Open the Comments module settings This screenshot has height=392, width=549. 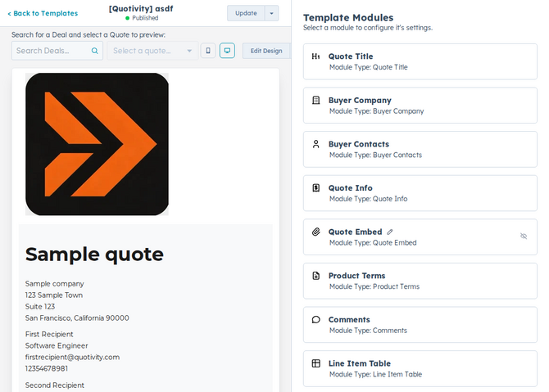420,325
